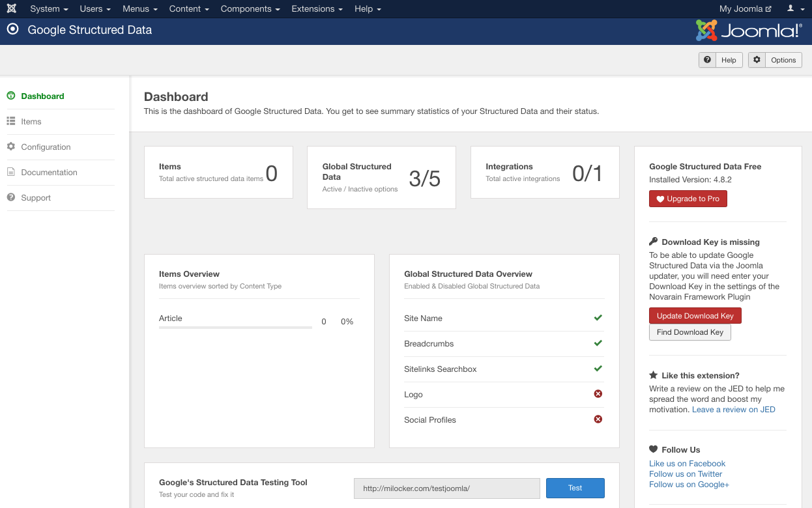Open Support in the sidebar
Image resolution: width=812 pixels, height=508 pixels.
36,197
